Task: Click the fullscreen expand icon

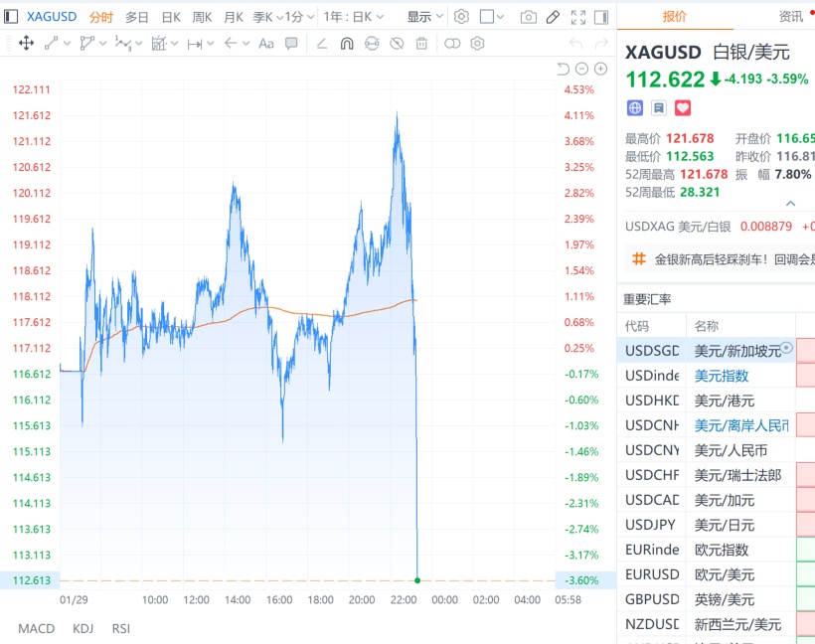Action: 578,17
